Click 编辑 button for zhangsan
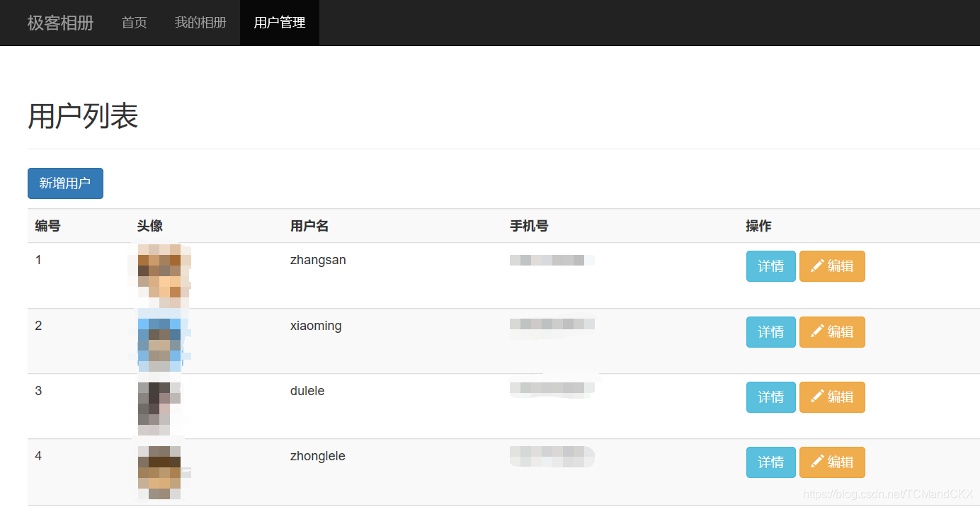Image resolution: width=980 pixels, height=507 pixels. (x=832, y=266)
